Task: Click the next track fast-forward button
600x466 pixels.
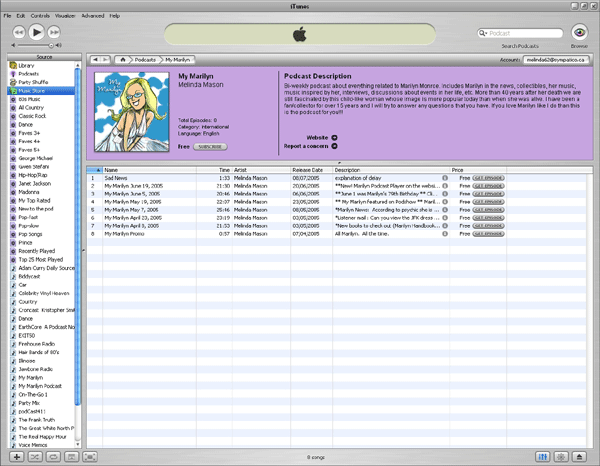Action: (x=54, y=32)
